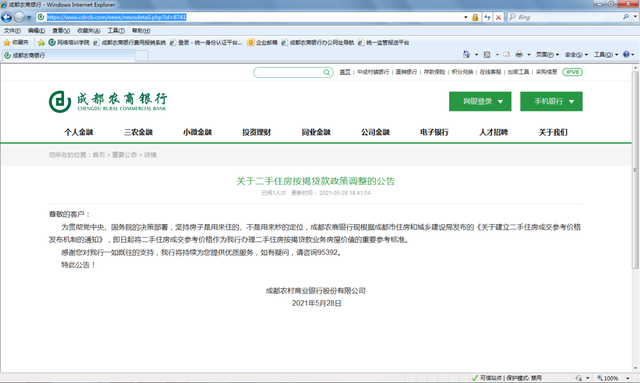Toggle the IPV6 badge
Screen dimensions: 640x383
[x=573, y=72]
